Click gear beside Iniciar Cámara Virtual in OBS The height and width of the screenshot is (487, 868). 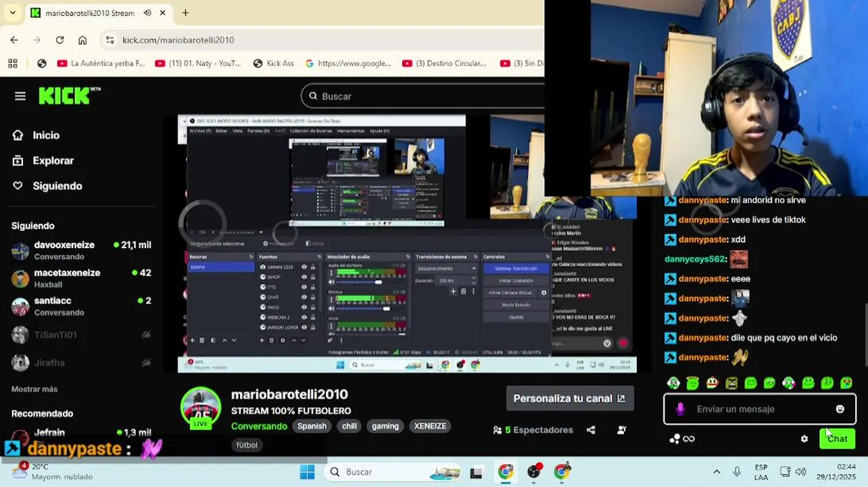click(x=544, y=293)
